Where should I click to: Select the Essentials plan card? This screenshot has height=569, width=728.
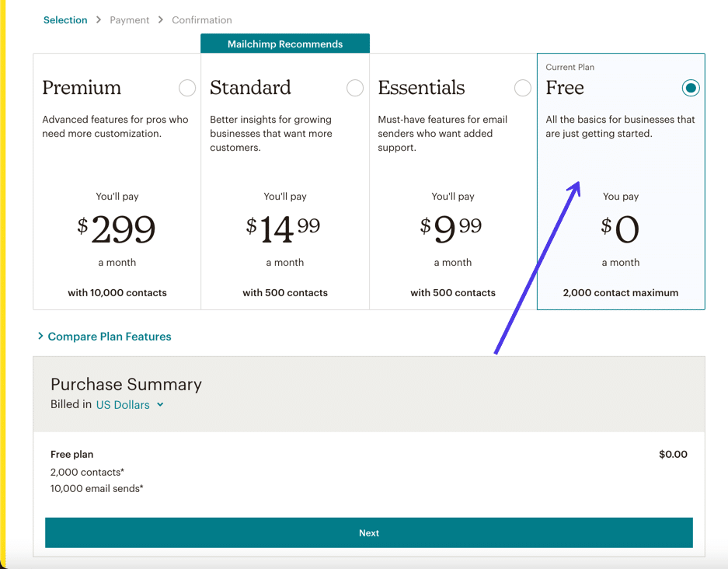coord(452,179)
